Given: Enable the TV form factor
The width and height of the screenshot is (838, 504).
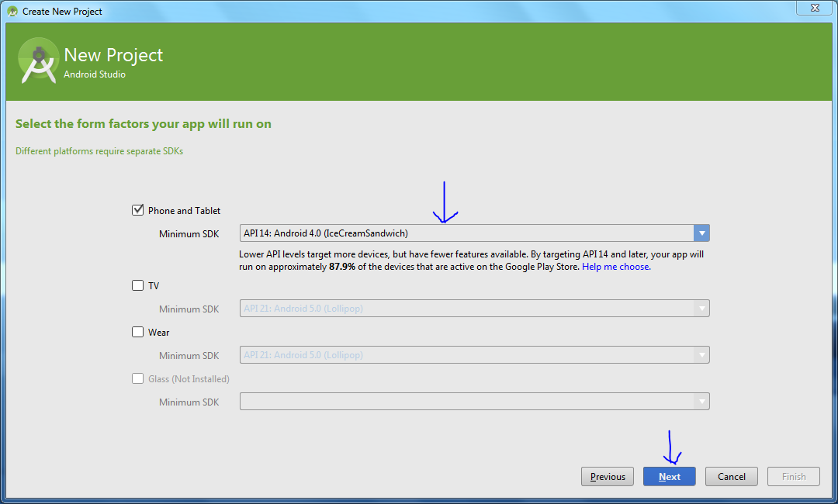Looking at the screenshot, I should tap(137, 285).
